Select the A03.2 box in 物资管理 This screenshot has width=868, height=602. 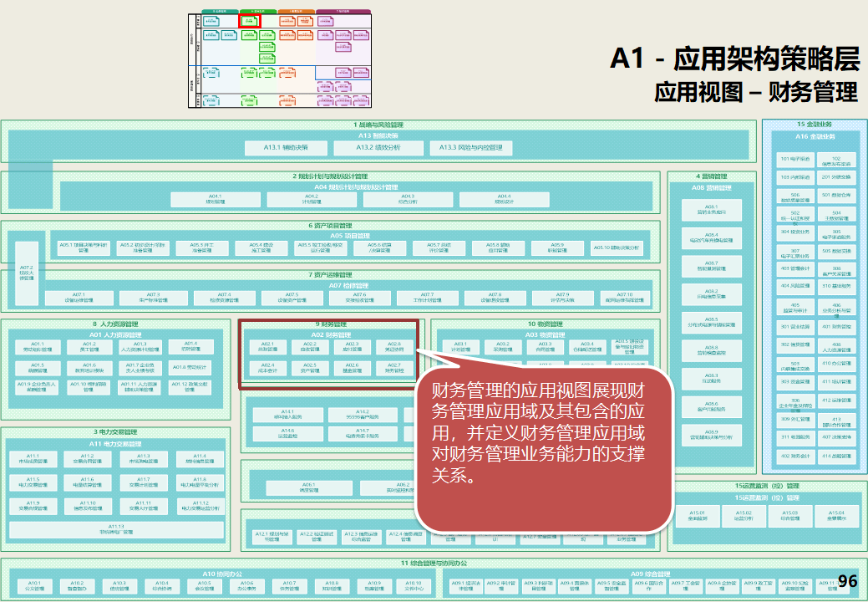coord(503,347)
